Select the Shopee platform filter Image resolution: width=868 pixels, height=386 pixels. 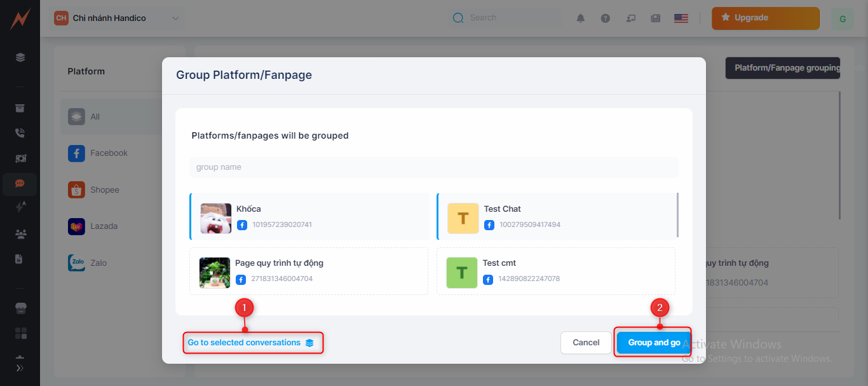(x=104, y=190)
